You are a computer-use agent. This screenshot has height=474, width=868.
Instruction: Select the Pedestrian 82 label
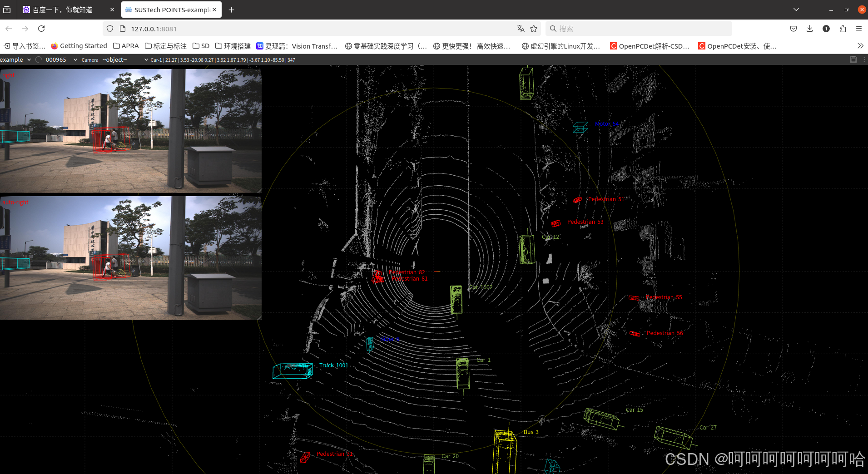coord(407,272)
